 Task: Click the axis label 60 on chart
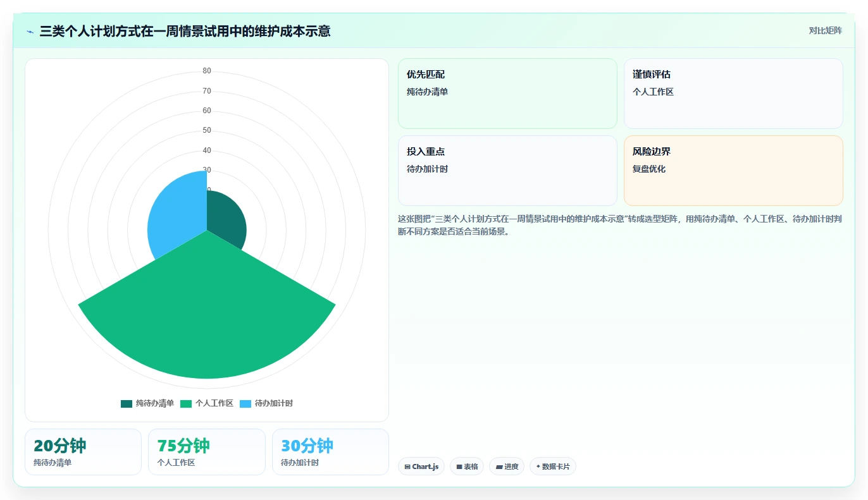click(x=207, y=111)
